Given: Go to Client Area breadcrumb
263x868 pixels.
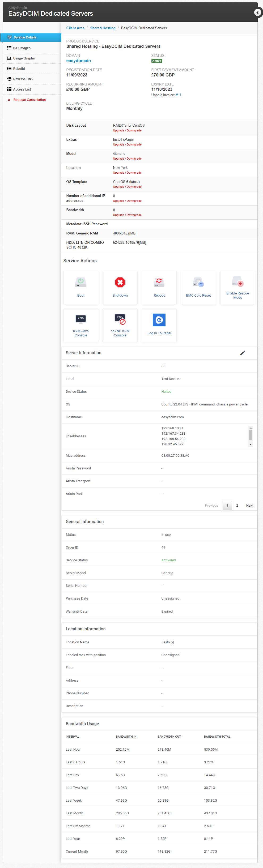Looking at the screenshot, I should point(75,28).
